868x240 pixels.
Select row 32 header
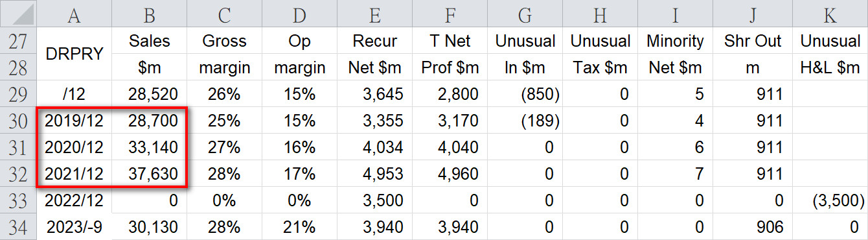coord(18,173)
